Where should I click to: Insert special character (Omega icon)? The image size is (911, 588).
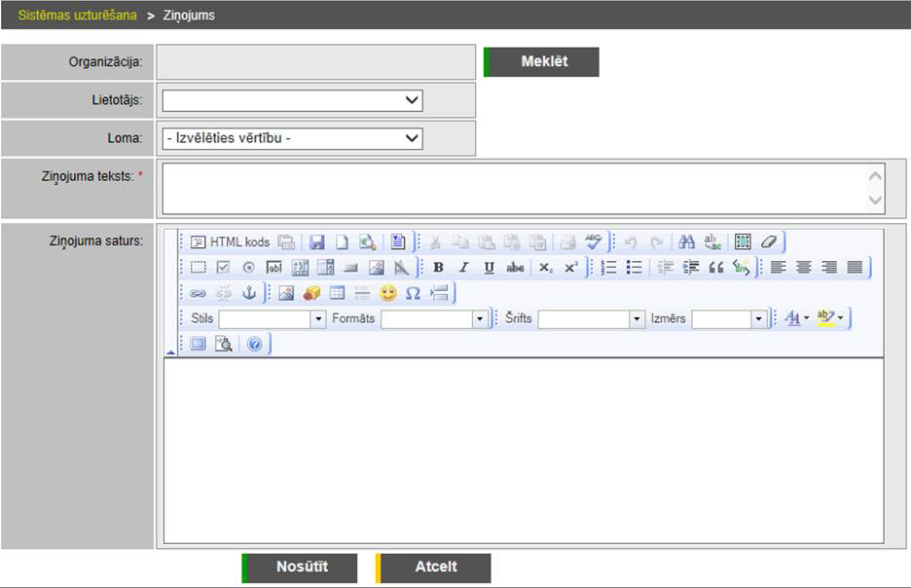click(413, 293)
